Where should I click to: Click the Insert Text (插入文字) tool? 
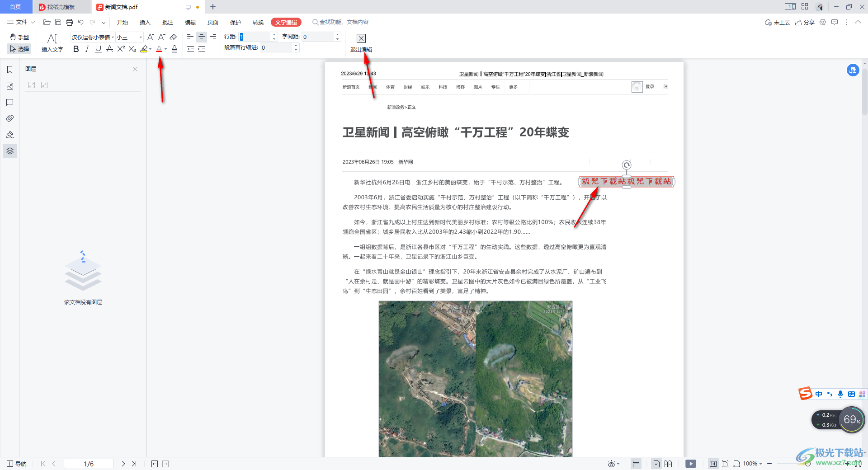52,43
